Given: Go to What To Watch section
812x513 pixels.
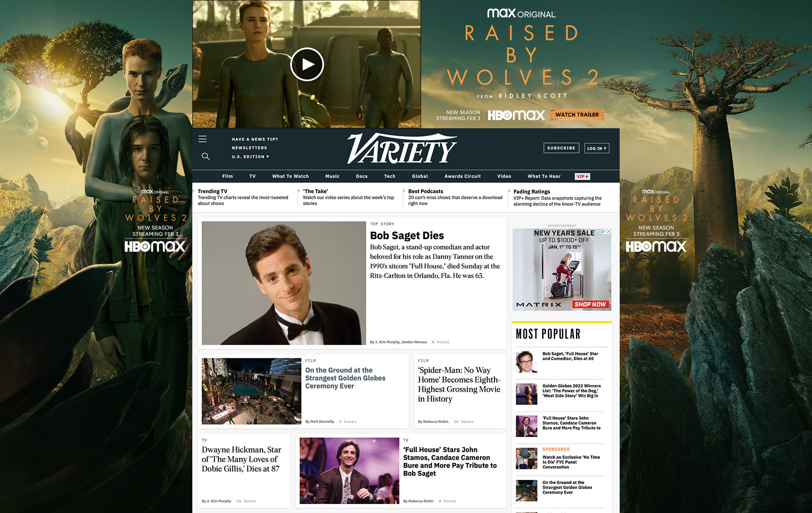Looking at the screenshot, I should 290,176.
